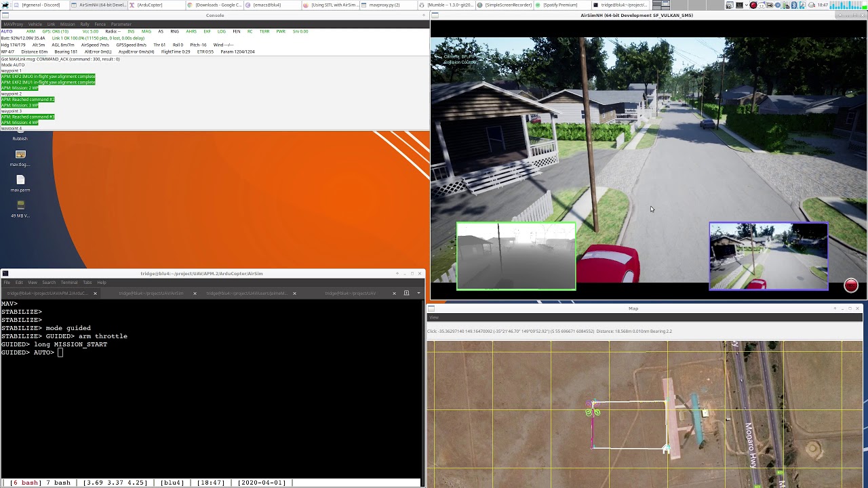Click the GPS: OK6 (10) status in Console
The height and width of the screenshot is (488, 868).
pos(56,31)
